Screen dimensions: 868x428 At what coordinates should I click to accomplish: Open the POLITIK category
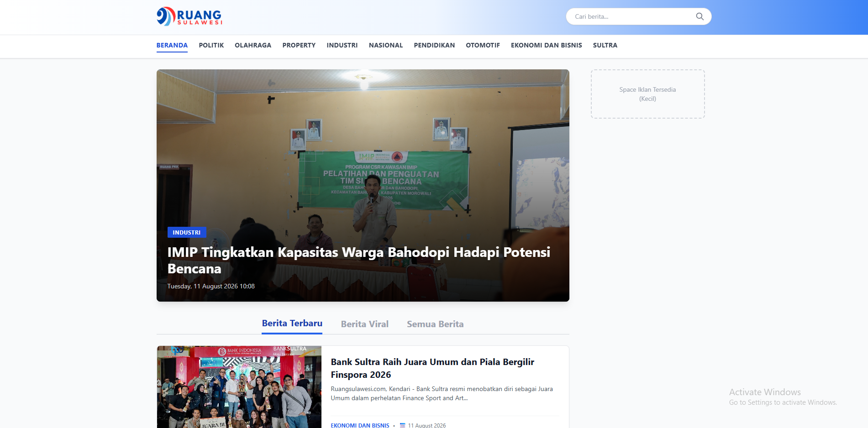(x=211, y=45)
